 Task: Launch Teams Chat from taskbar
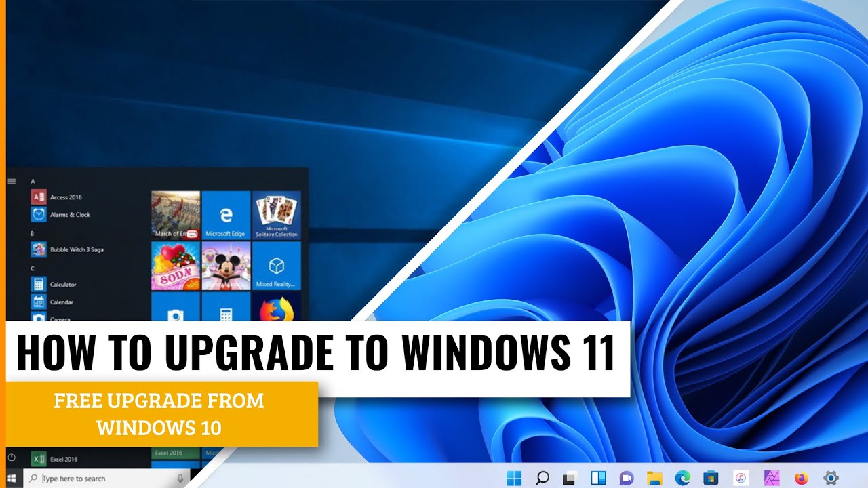pos(626,478)
